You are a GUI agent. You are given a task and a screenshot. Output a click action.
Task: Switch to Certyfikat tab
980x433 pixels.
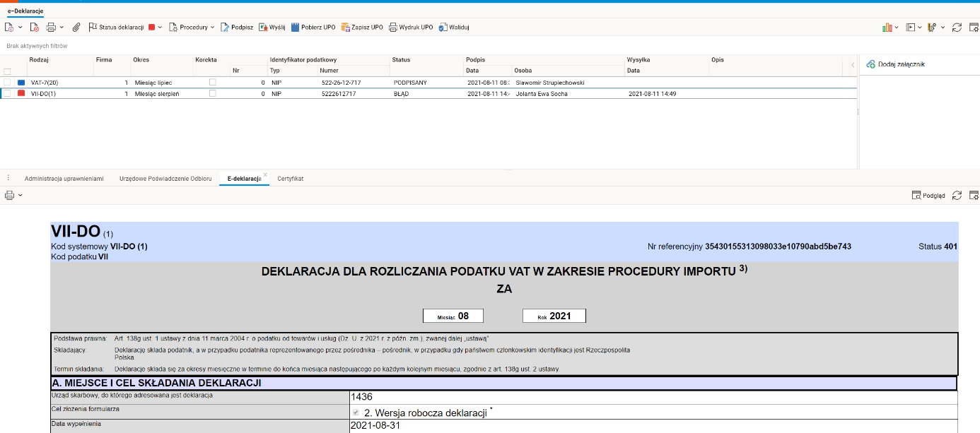[x=291, y=179]
